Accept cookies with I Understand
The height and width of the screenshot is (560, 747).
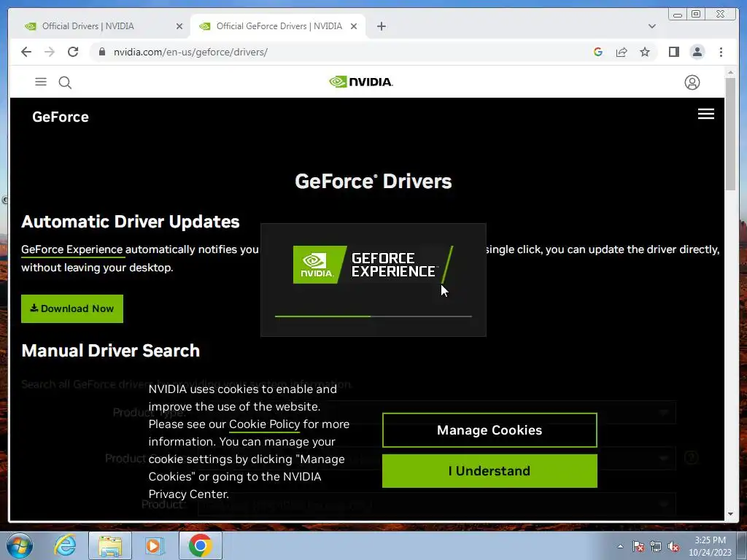pos(489,471)
